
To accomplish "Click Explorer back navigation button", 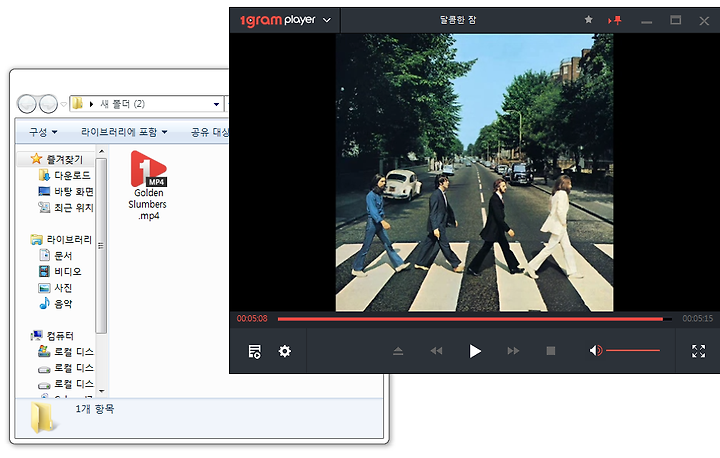I will coord(27,104).
